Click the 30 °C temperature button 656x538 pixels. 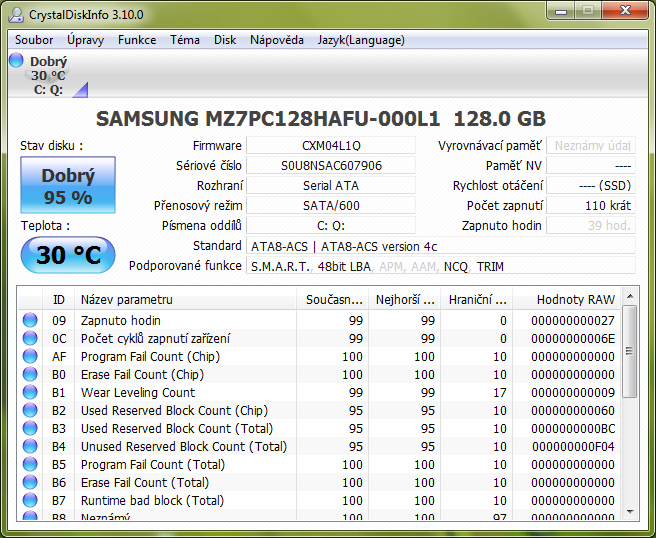click(x=68, y=255)
